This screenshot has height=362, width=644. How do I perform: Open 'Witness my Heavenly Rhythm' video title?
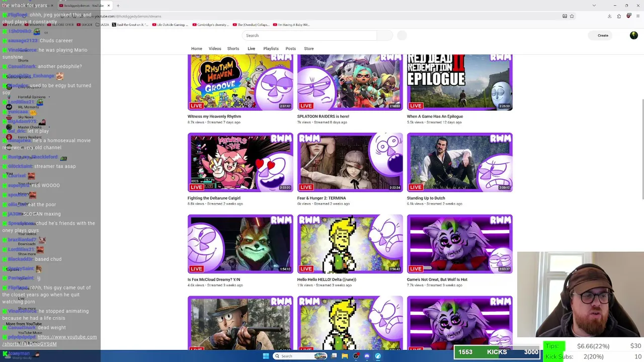pyautogui.click(x=214, y=116)
